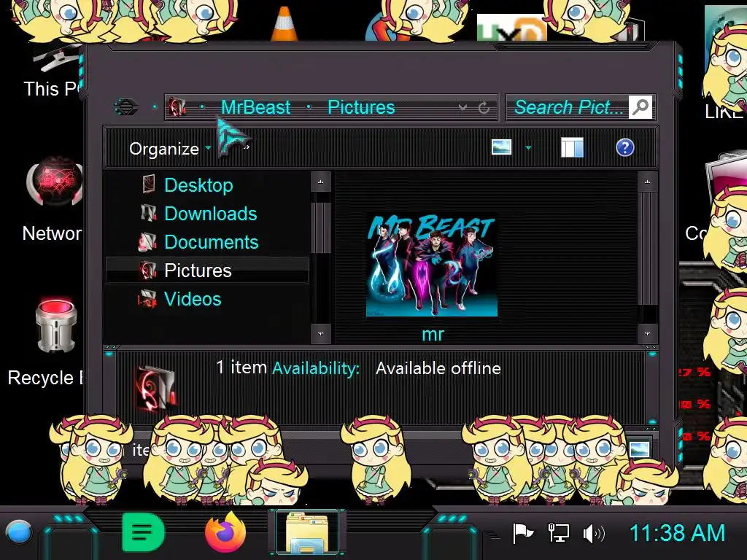Open Downloads in the navigation pane
The height and width of the screenshot is (560, 747).
(211, 214)
